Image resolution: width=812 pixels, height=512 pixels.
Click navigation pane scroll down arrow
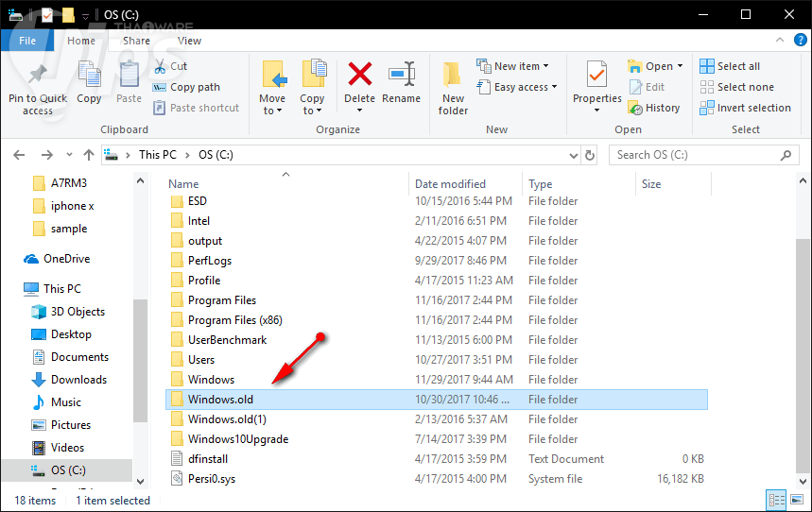click(140, 482)
